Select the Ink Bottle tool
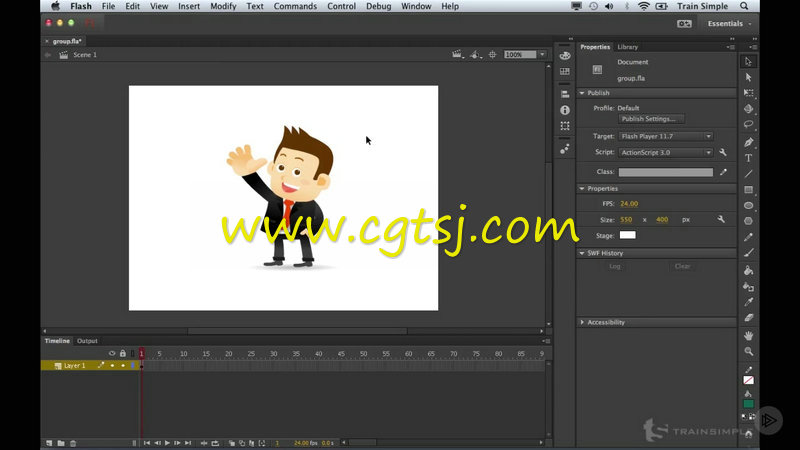 point(748,286)
